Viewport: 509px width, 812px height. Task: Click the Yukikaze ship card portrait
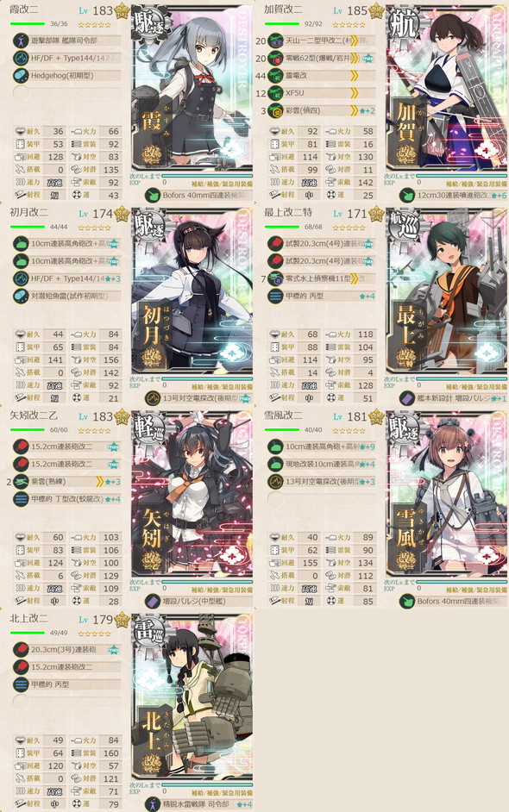coord(447,493)
